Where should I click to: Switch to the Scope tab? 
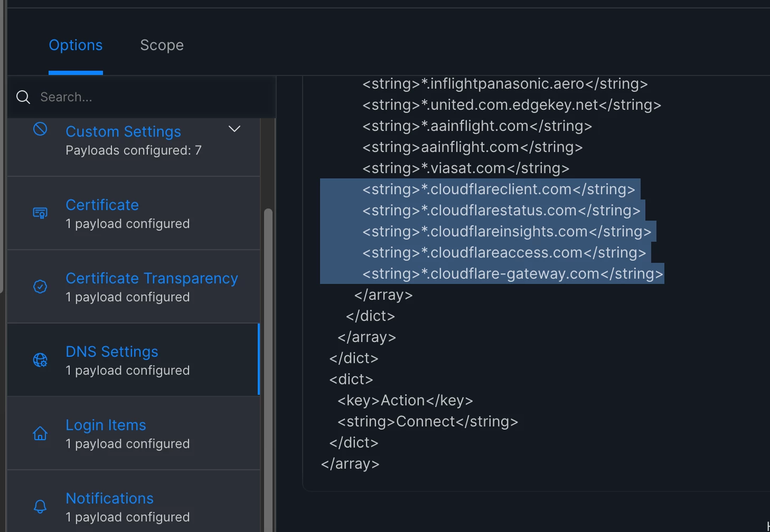click(x=162, y=45)
